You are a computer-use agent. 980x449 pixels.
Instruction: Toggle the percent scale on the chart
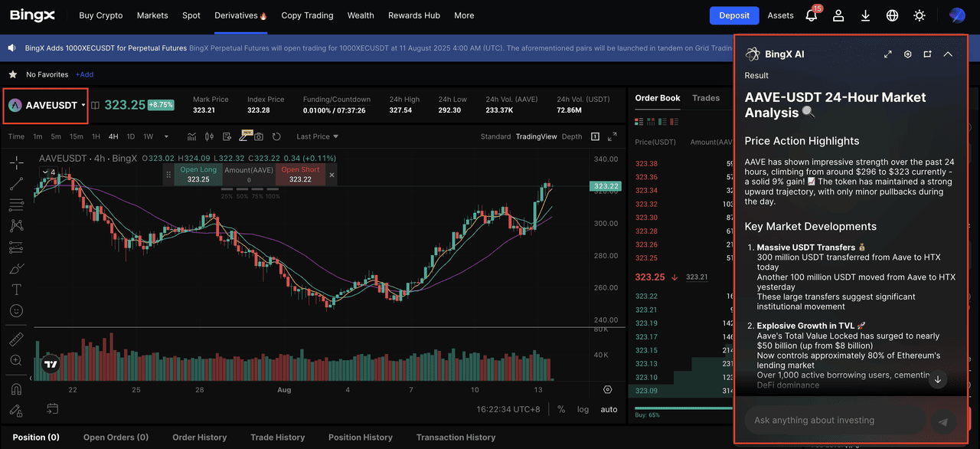pyautogui.click(x=561, y=409)
